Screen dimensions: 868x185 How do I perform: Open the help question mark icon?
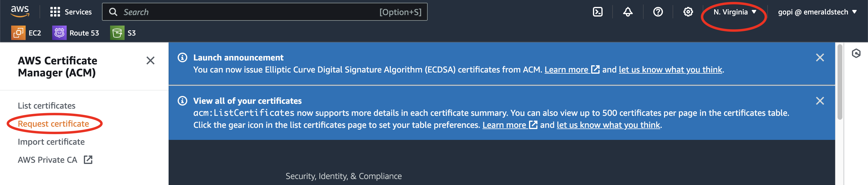click(658, 12)
